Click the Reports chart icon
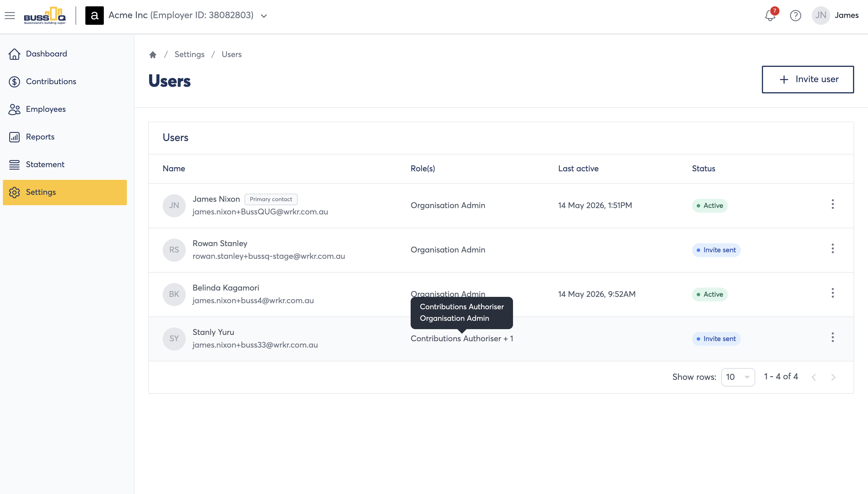Viewport: 868px width, 494px height. click(14, 137)
